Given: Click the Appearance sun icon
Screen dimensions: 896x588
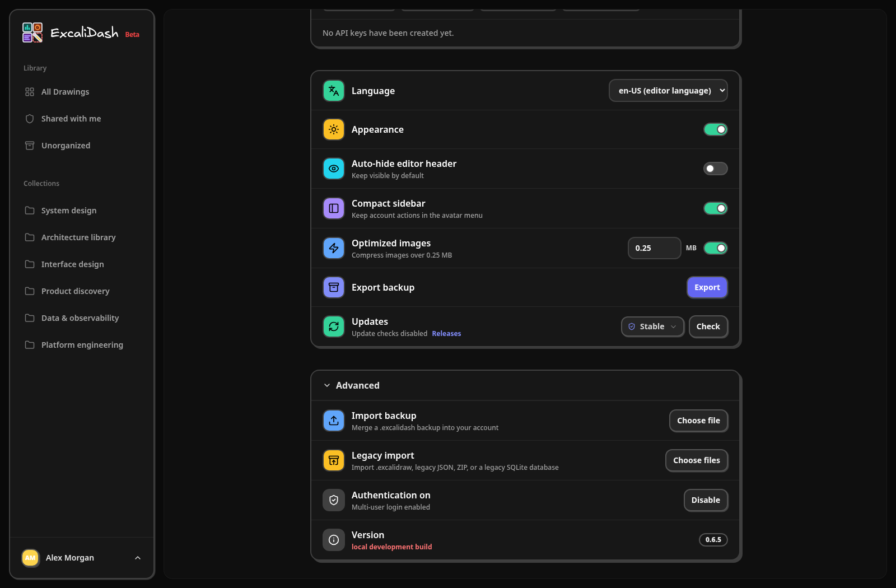Looking at the screenshot, I should pyautogui.click(x=334, y=129).
